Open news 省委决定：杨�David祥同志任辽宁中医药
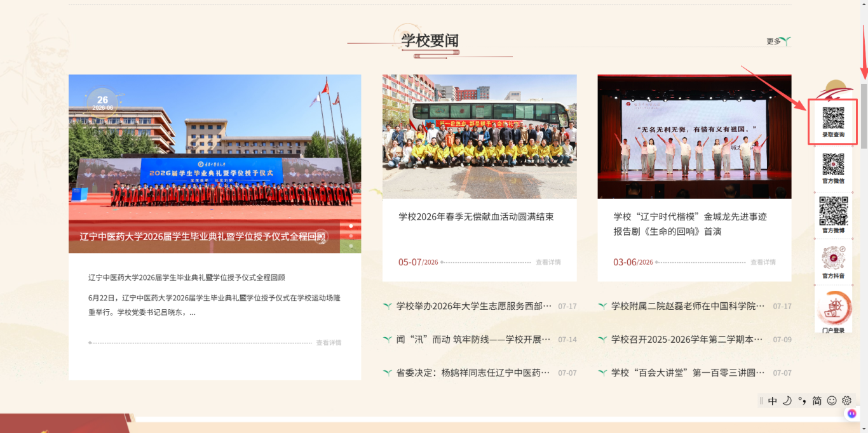 [474, 373]
